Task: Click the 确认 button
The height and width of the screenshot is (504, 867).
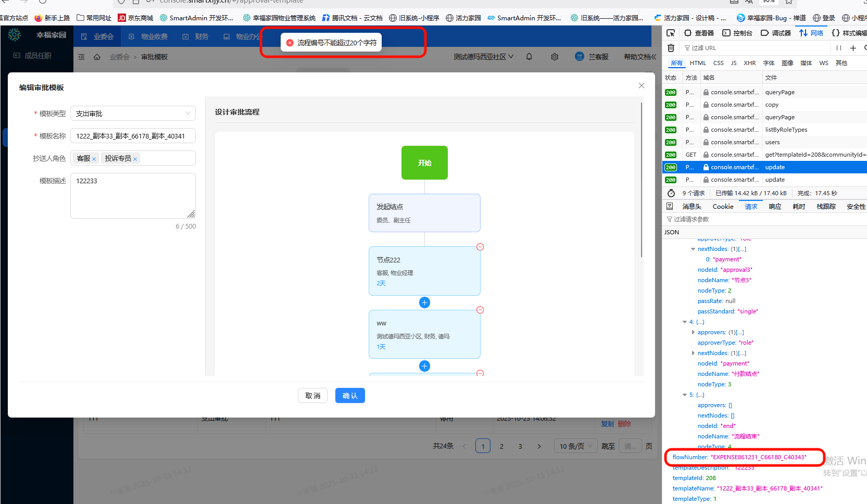Action: [x=350, y=396]
